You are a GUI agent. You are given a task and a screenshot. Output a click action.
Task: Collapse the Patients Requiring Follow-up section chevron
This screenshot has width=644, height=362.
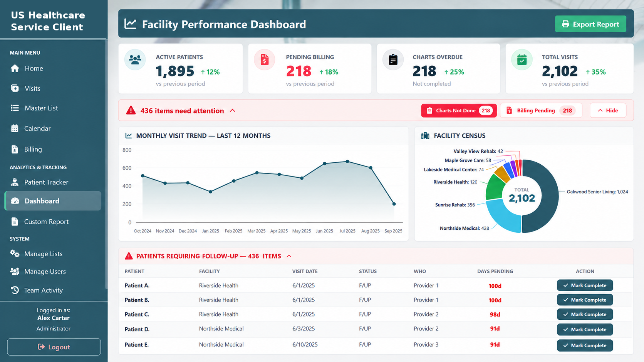click(289, 256)
